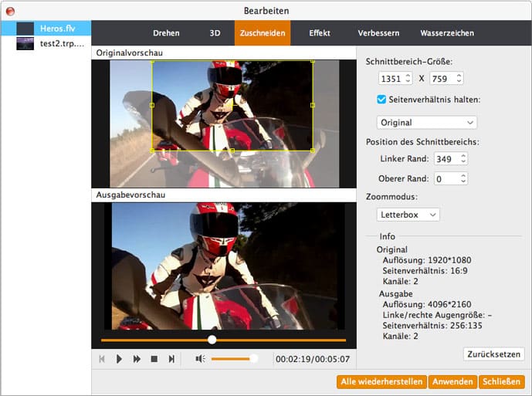Click the previous frame icon
The height and width of the screenshot is (396, 532).
[102, 359]
